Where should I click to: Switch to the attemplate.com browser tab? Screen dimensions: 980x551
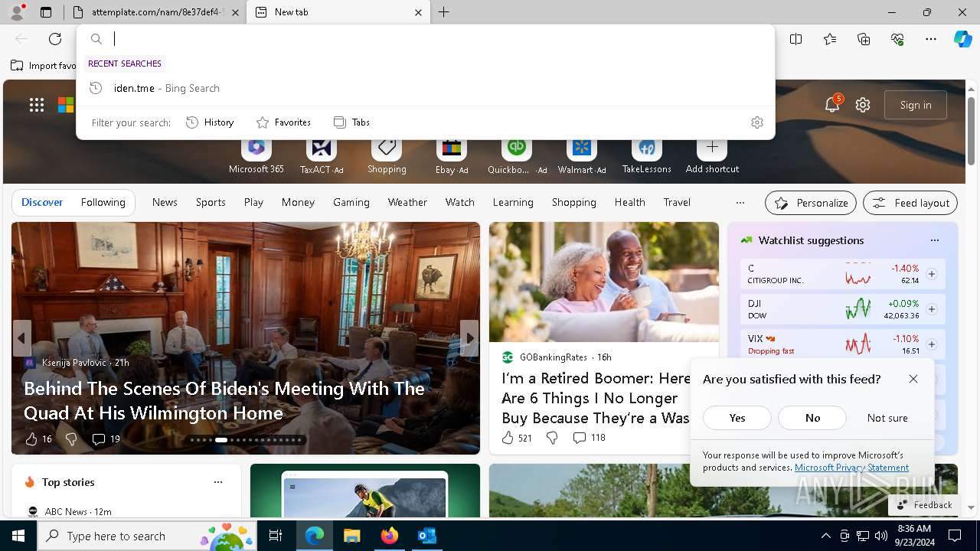pyautogui.click(x=155, y=12)
